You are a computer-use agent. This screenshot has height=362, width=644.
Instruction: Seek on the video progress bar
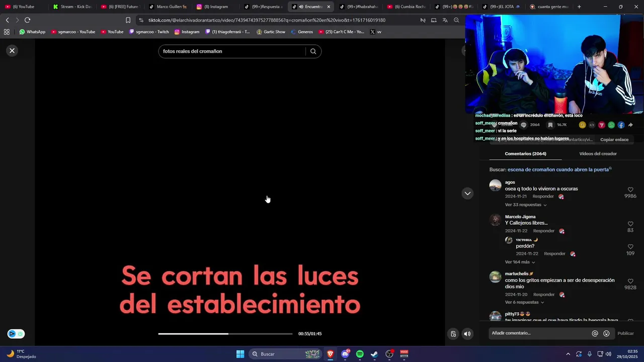[x=225, y=334]
